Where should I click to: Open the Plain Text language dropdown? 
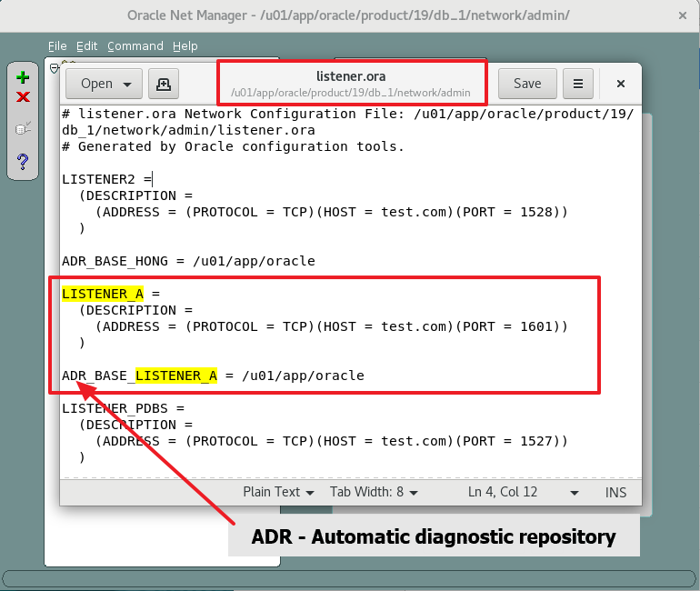coord(278,492)
